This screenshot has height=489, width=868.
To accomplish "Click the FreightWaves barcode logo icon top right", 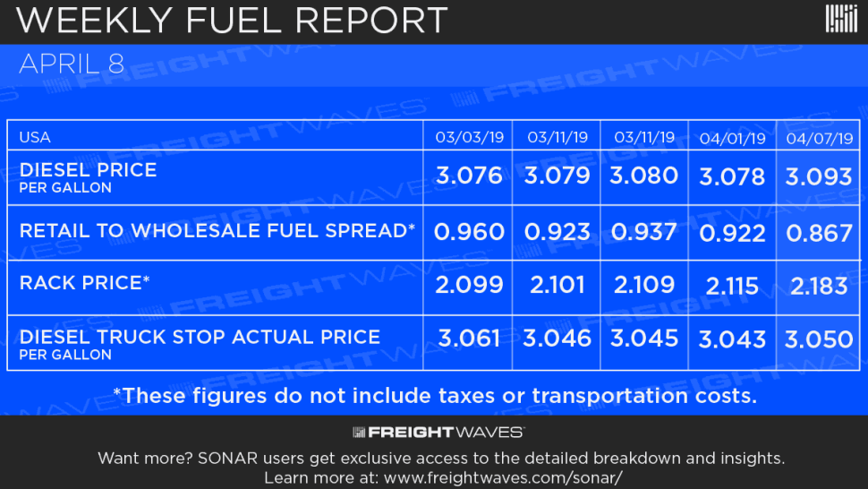I will [x=841, y=18].
